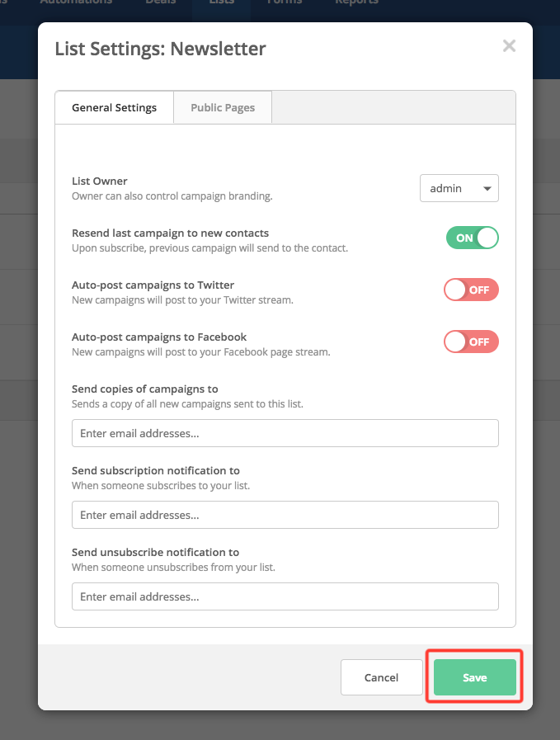
Task: Click the unsubscribe notification email field
Action: point(285,596)
